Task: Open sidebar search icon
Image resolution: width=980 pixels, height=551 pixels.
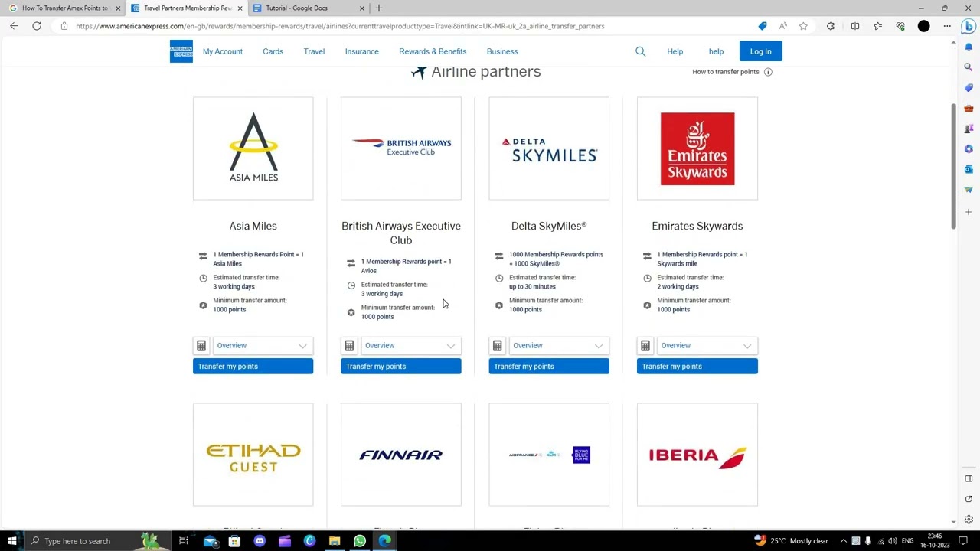Action: click(969, 67)
